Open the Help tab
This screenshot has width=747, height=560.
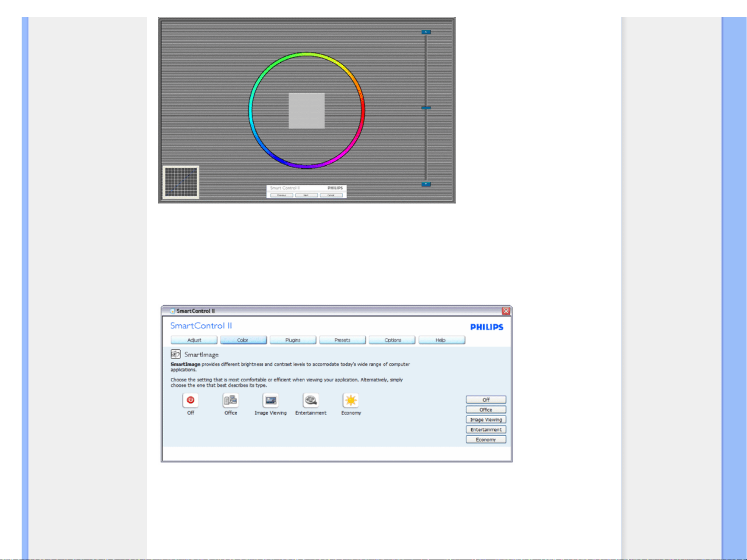pos(442,340)
